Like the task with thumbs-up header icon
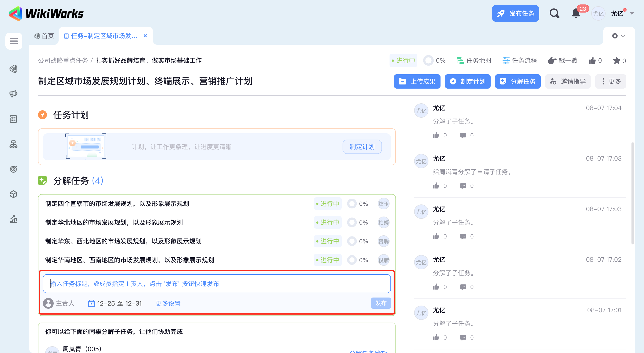This screenshot has height=353, width=644. pyautogui.click(x=592, y=61)
